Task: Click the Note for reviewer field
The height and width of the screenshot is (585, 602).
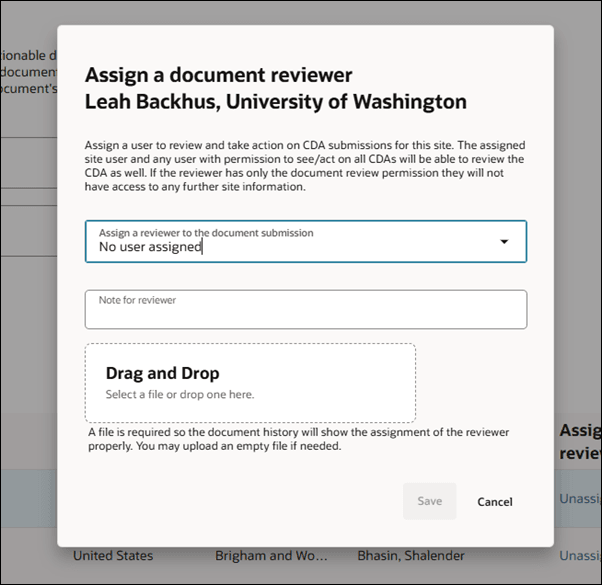Action: click(x=306, y=309)
